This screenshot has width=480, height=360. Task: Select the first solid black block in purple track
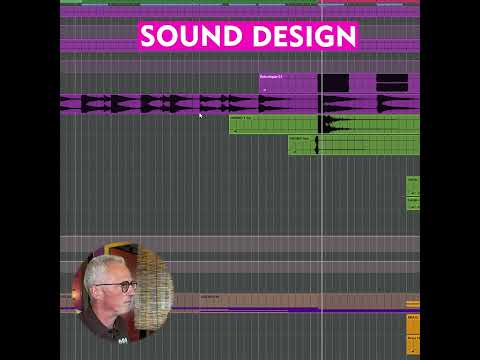pyautogui.click(x=334, y=83)
